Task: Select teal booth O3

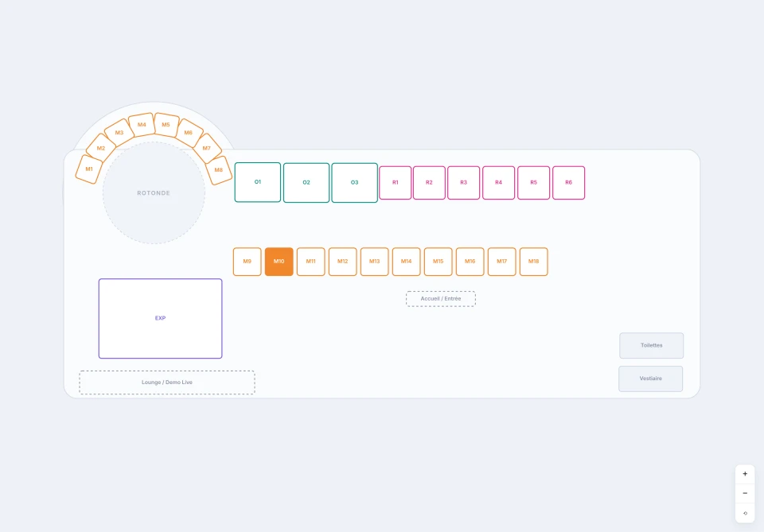Action: point(355,183)
